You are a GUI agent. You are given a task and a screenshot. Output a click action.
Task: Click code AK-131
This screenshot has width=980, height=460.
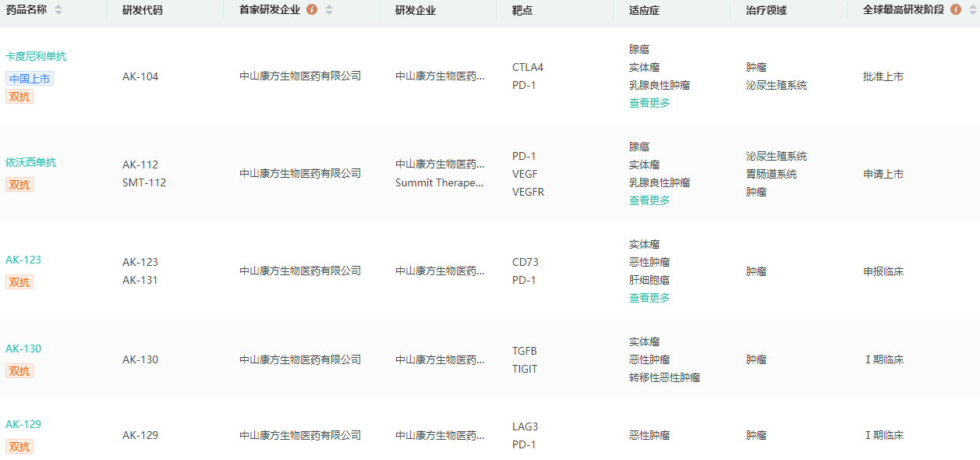point(140,280)
